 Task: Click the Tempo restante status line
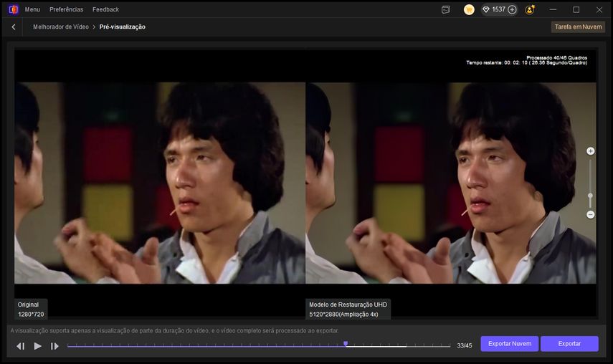pos(526,63)
